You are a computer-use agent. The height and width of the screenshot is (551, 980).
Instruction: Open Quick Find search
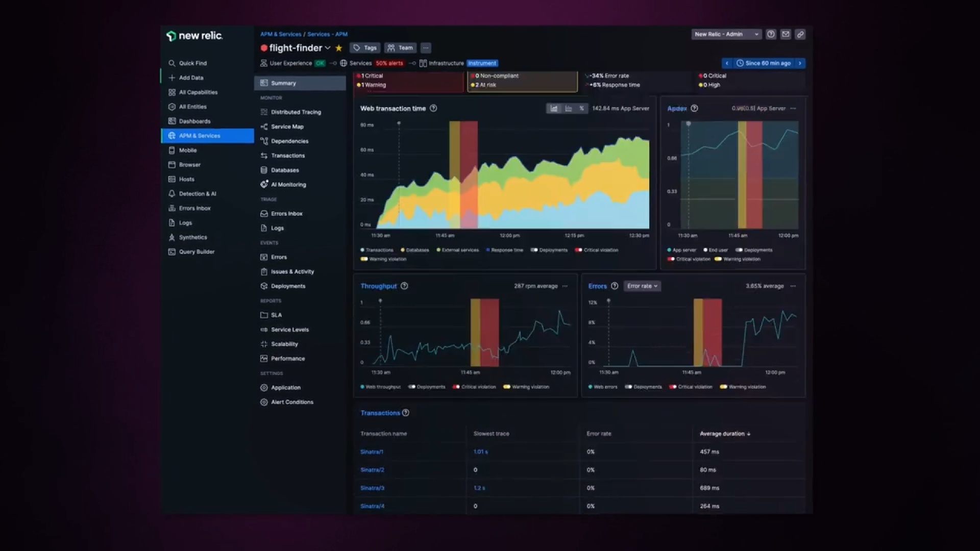(188, 63)
